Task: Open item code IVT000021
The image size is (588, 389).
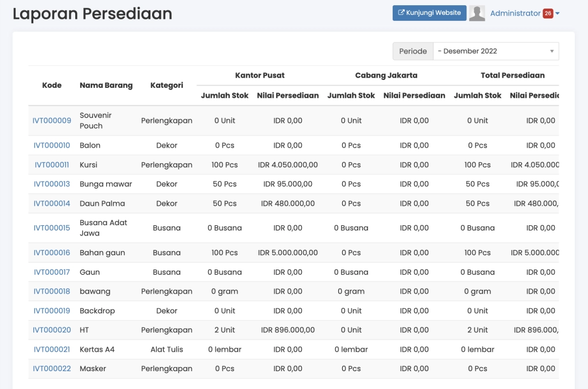Action: (x=52, y=349)
